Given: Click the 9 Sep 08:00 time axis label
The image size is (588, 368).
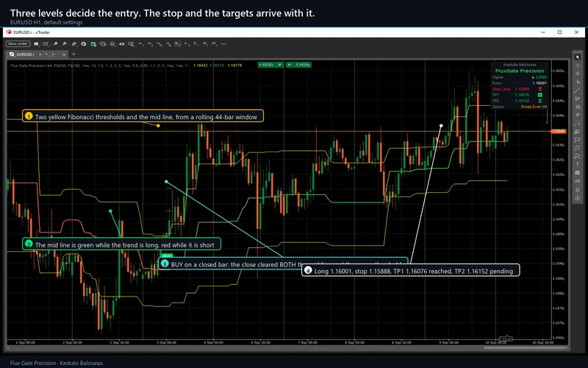Looking at the screenshot, I should pos(448,342).
